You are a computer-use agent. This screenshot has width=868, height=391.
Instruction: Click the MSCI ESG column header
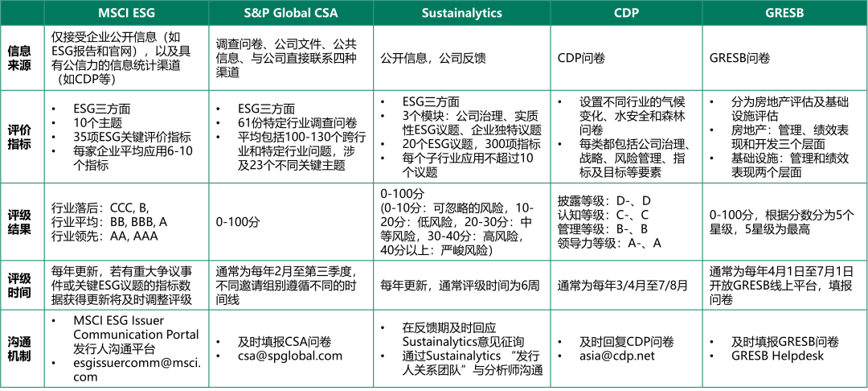126,13
